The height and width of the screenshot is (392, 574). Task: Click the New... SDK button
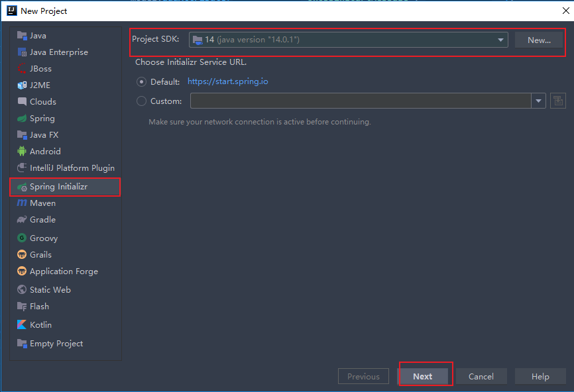click(539, 40)
